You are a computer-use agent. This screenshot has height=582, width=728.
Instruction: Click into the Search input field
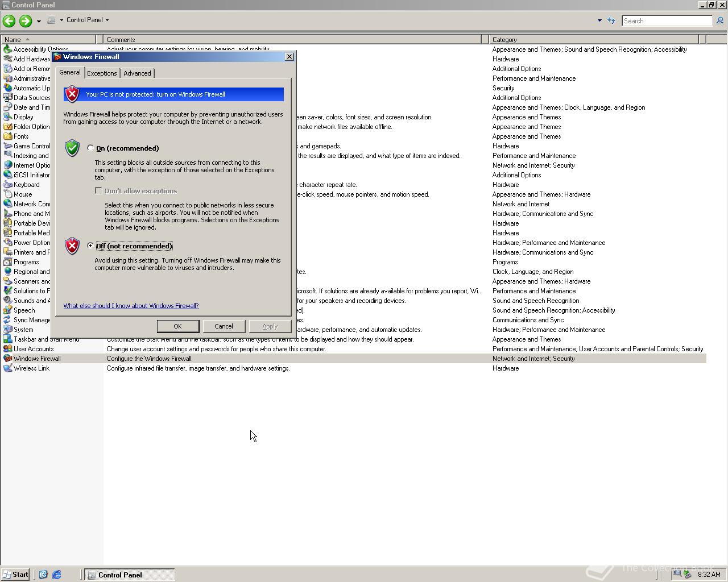coord(667,21)
